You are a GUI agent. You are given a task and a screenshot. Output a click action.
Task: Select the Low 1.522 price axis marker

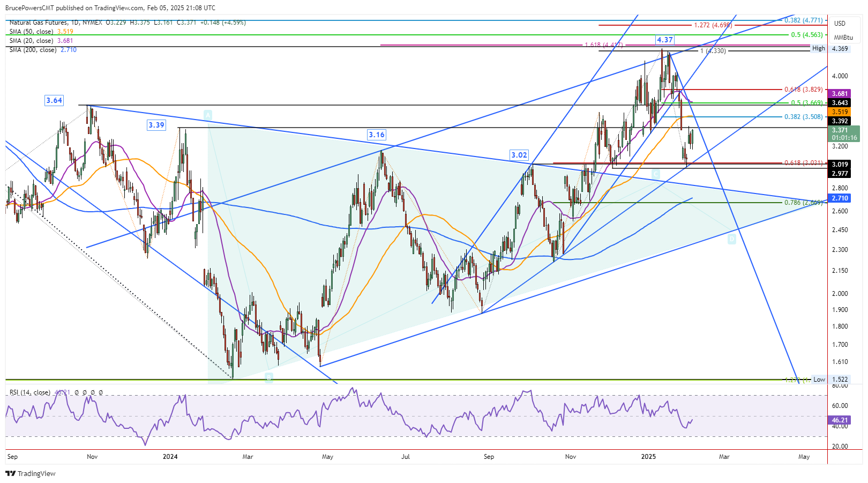[829, 379]
